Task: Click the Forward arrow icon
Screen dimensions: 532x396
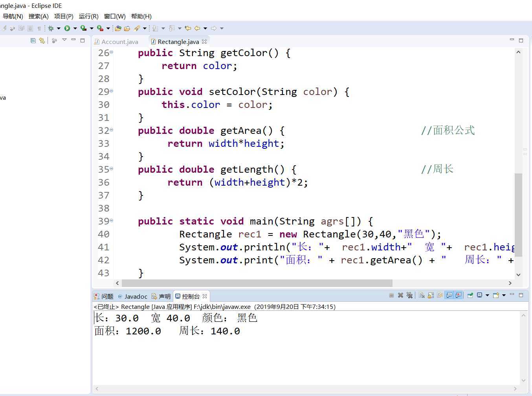Action: 213,28
